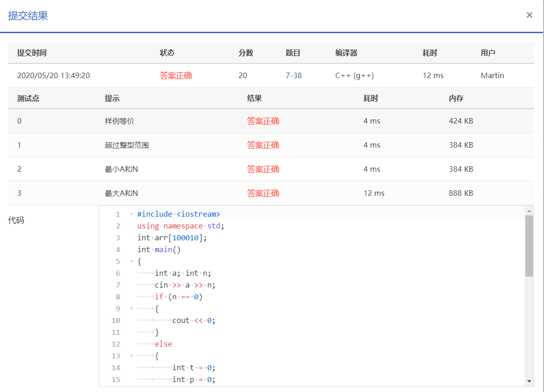The height and width of the screenshot is (392, 544).
Task: Select submission time 2020/05/20 13:49:20
Action: [x=54, y=75]
